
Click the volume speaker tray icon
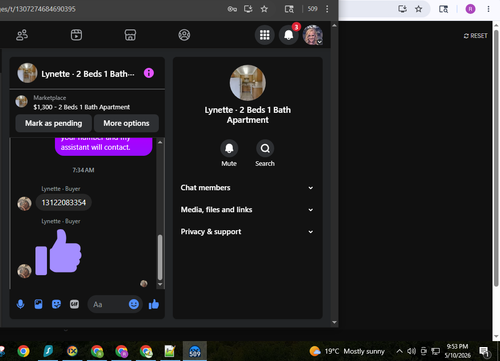coord(412,351)
